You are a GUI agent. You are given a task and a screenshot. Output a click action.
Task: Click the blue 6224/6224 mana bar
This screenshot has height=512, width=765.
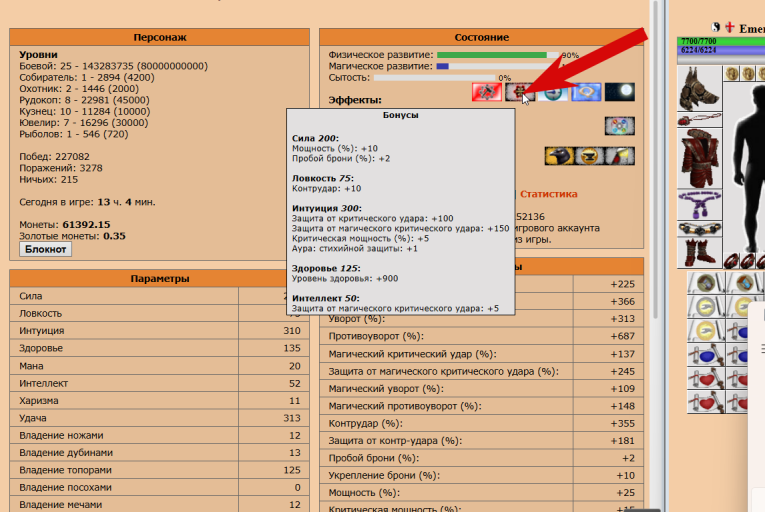(x=721, y=50)
